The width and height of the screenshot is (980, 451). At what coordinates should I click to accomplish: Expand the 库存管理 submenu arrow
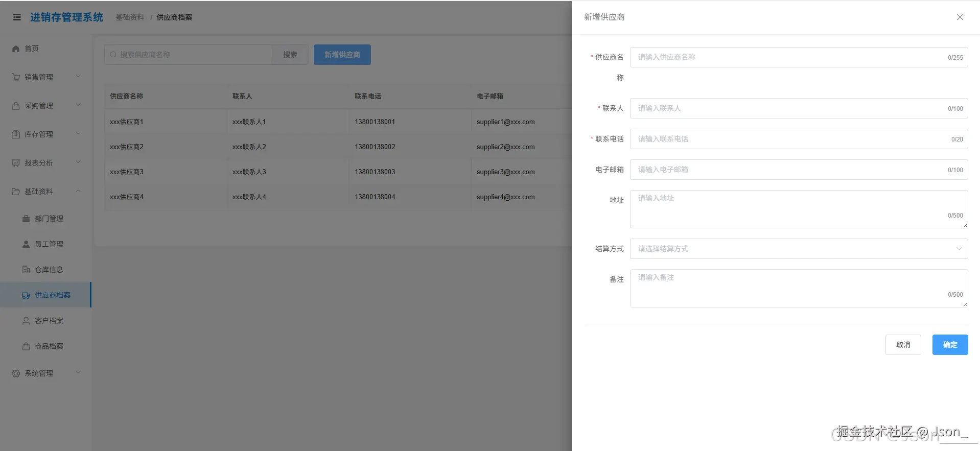[x=78, y=134]
